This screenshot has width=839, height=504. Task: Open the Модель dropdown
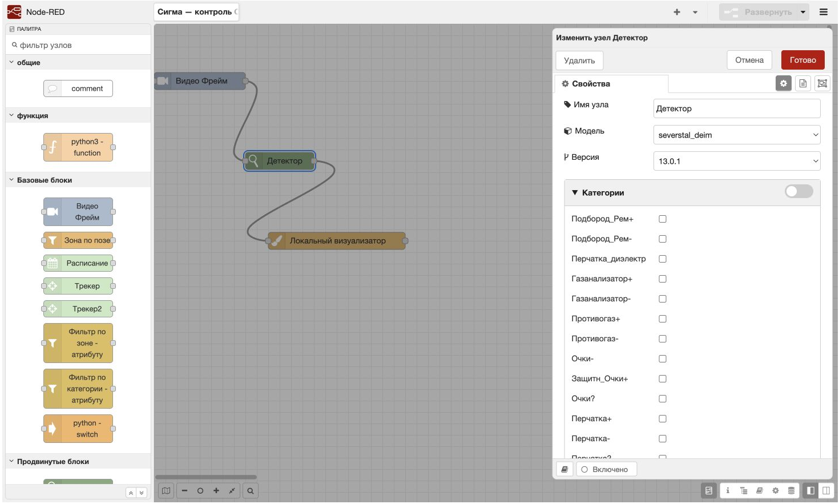(x=737, y=135)
